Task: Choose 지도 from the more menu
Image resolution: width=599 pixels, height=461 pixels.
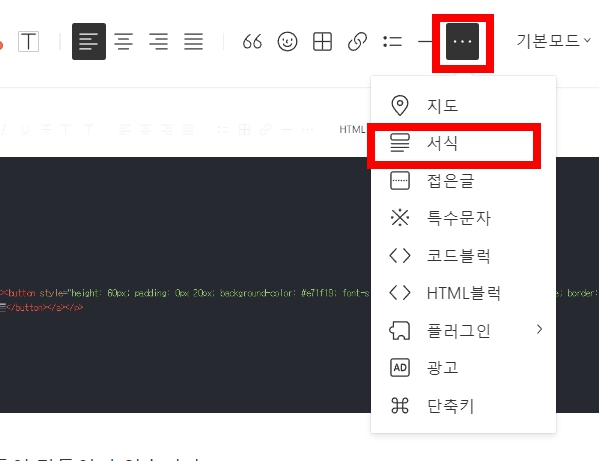Action: [x=463, y=105]
